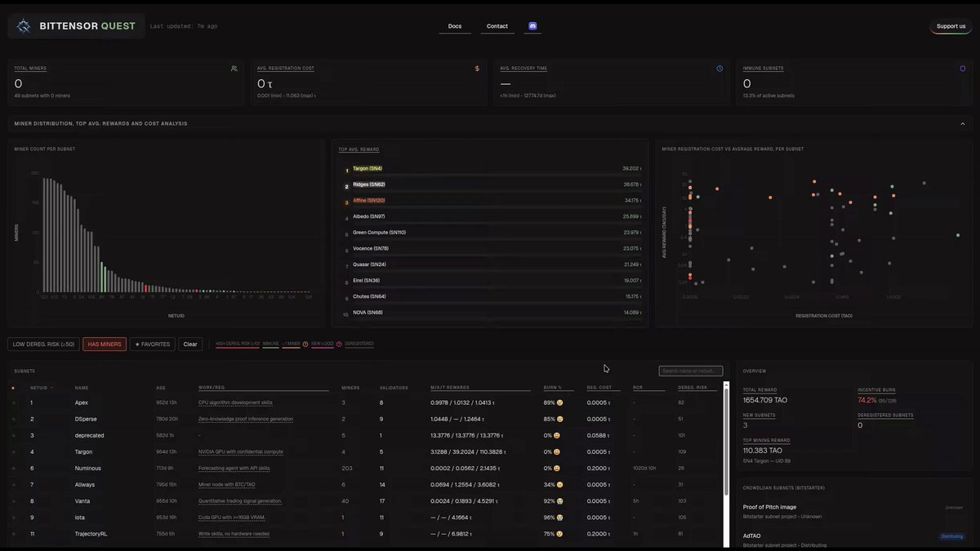This screenshot has width=980, height=551.
Task: Open the Docs menu link
Action: 455,26
